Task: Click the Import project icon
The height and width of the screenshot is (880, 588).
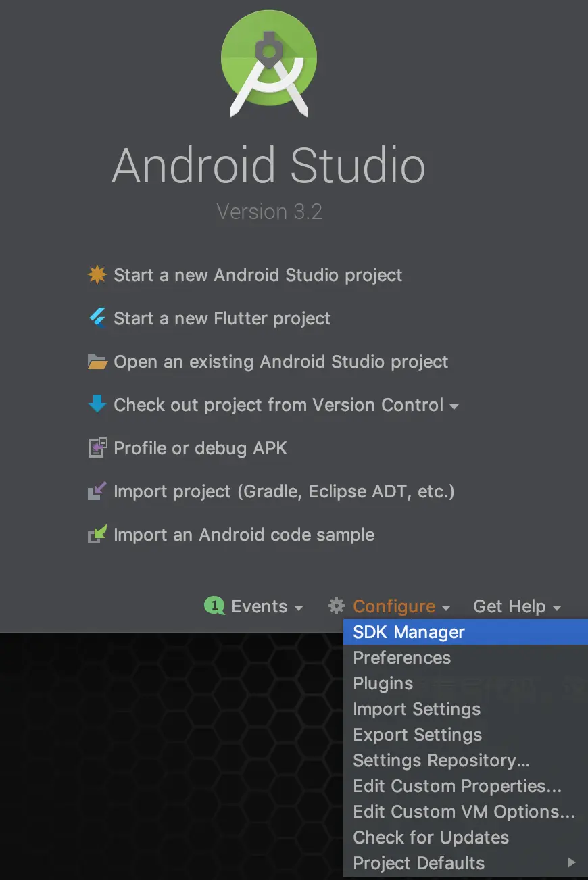Action: 97,491
